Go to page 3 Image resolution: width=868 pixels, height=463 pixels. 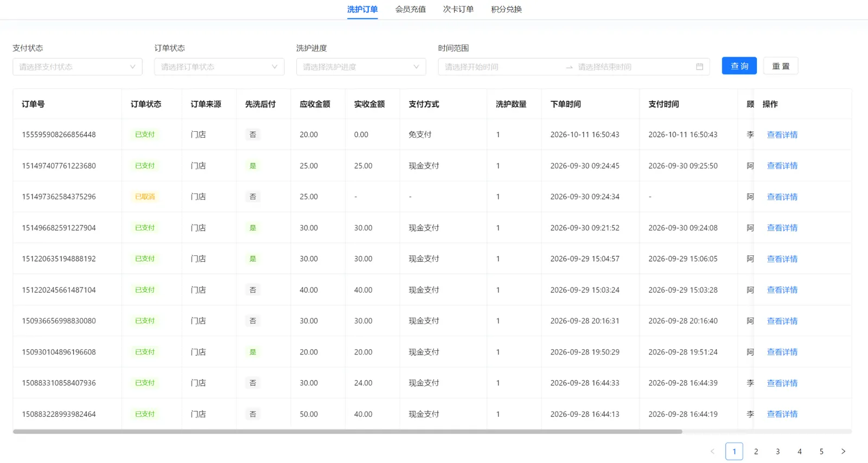pos(778,451)
